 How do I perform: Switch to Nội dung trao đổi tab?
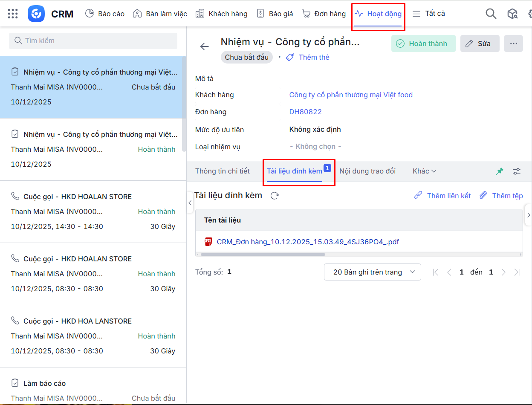point(367,171)
